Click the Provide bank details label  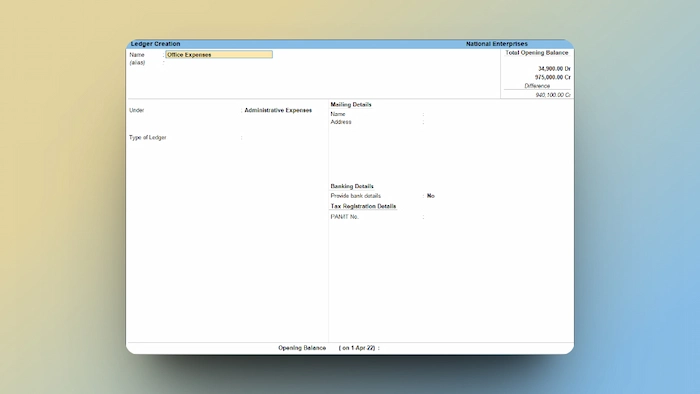tap(355, 196)
